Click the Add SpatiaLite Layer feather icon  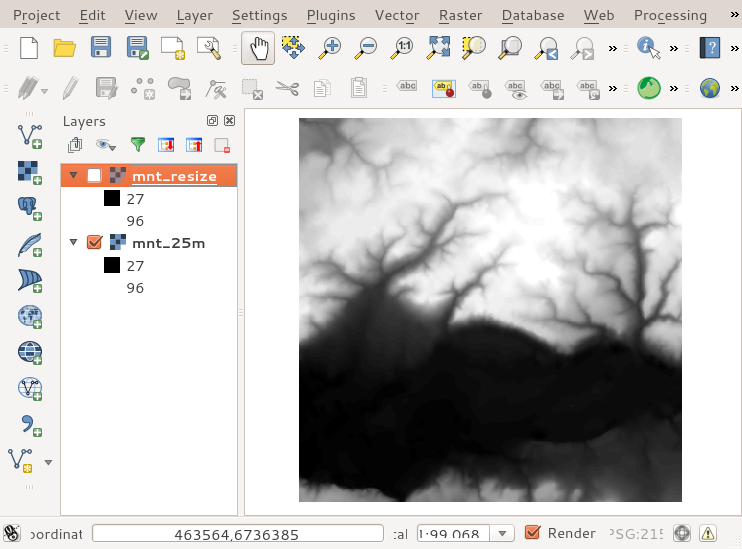click(x=30, y=245)
